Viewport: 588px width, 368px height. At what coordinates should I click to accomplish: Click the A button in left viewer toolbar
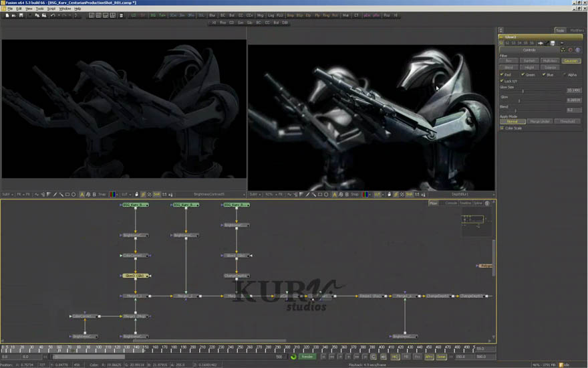[82, 195]
